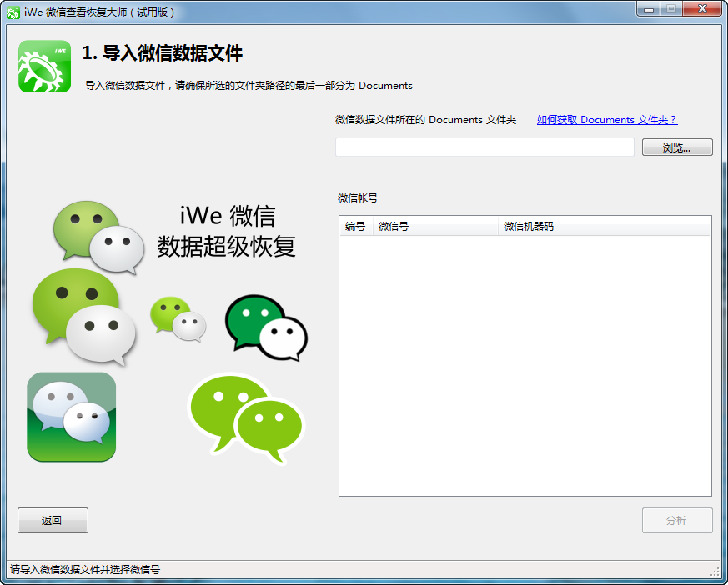Select the 编号 column header

point(356,227)
